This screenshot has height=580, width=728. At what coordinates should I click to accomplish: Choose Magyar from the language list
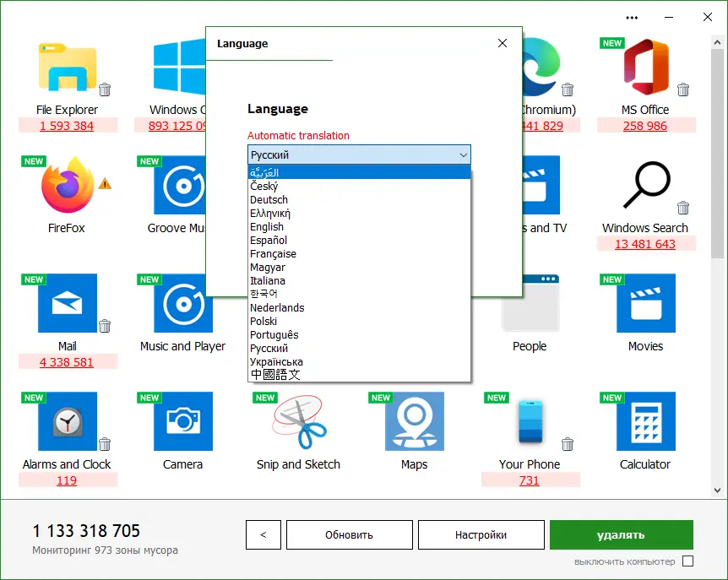click(x=359, y=268)
